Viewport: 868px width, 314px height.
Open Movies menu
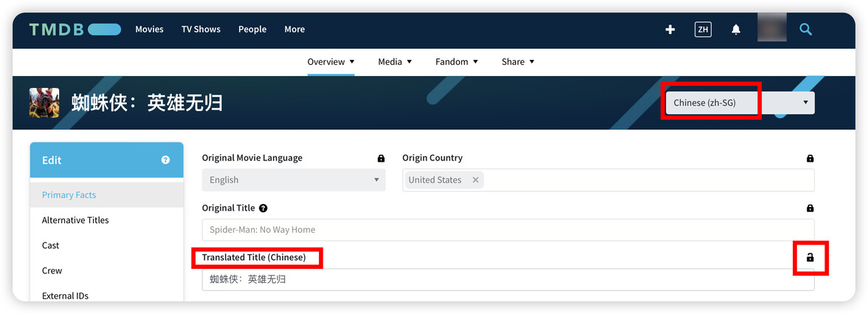pyautogui.click(x=149, y=30)
